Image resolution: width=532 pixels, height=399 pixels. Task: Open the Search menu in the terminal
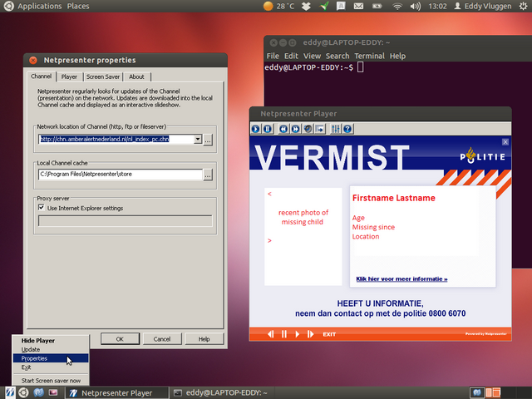pos(337,56)
